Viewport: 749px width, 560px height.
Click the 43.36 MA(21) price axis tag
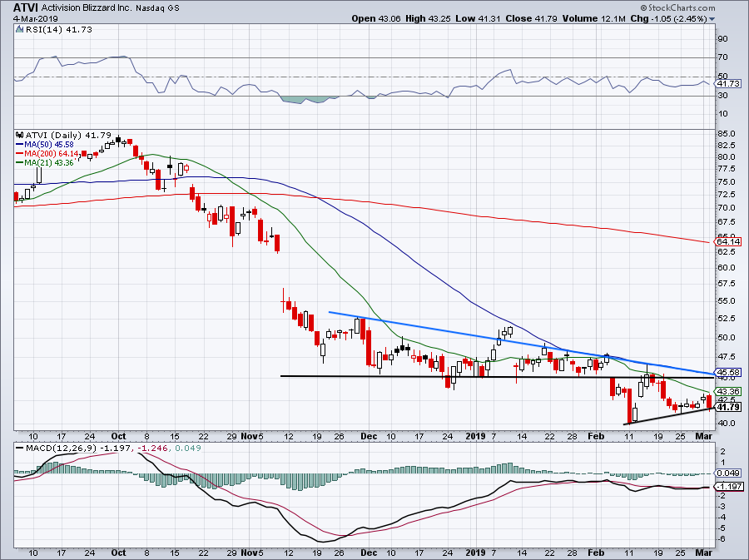728,391
